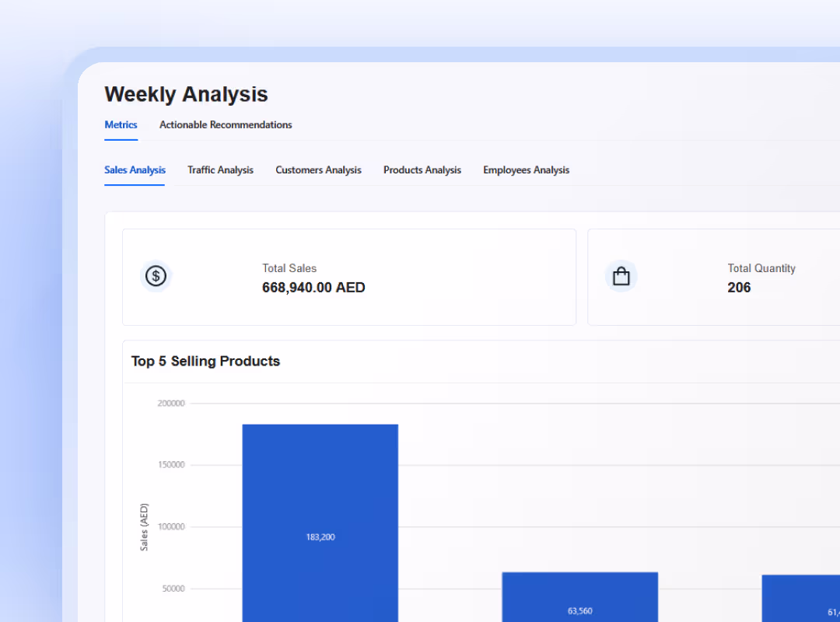
Task: Click the Total Quantity value 206
Action: tap(739, 288)
